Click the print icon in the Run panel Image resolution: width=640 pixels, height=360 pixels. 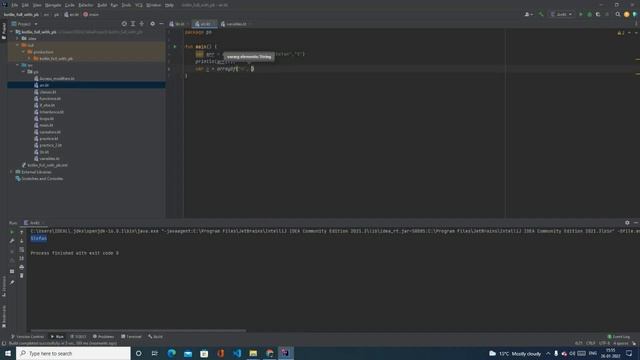[x=22, y=267]
